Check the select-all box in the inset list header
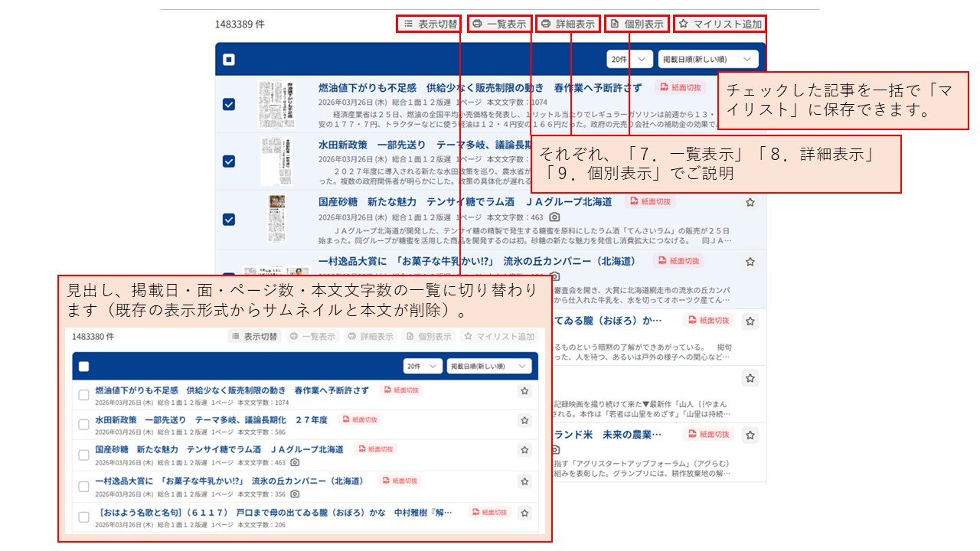Screen dimensions: 980x551 point(84,367)
